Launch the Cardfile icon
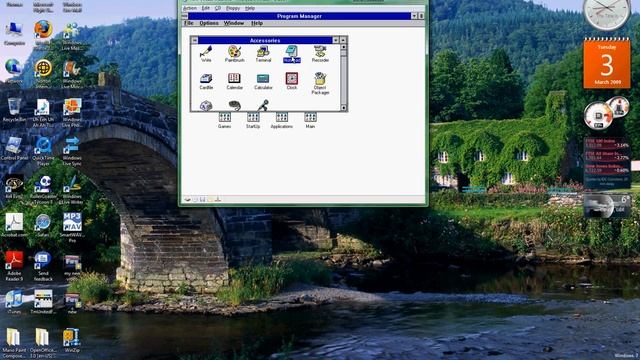 tap(206, 81)
